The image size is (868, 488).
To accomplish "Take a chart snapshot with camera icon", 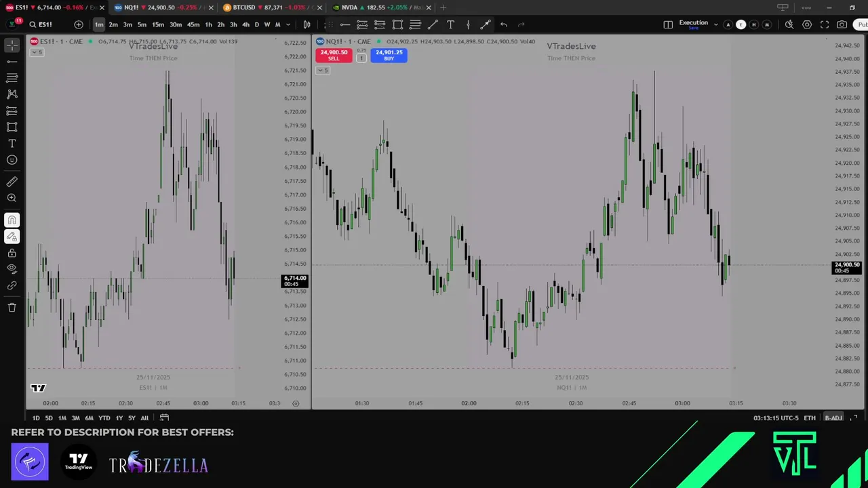I will click(x=842, y=24).
